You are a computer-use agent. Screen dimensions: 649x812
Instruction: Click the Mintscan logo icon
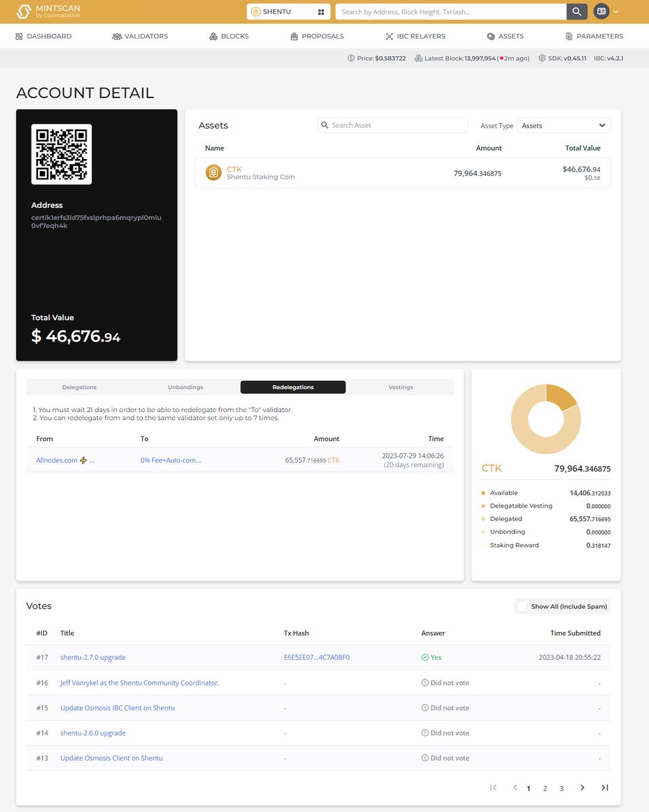pos(23,12)
